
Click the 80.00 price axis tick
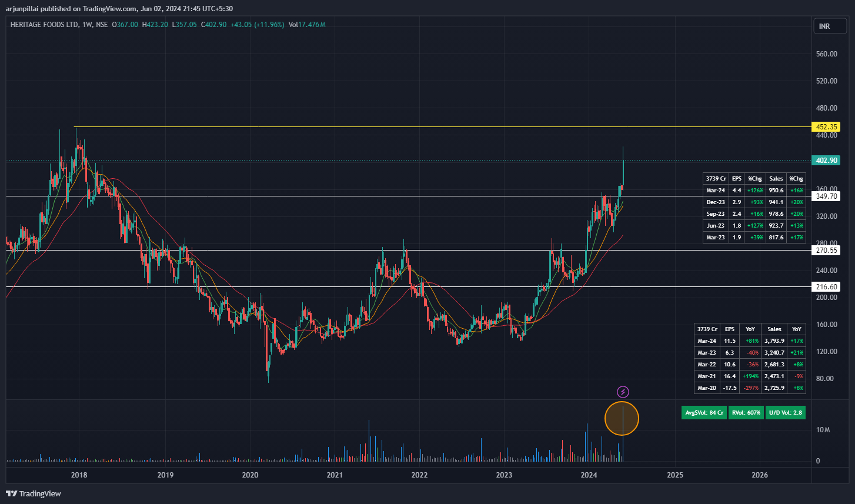(x=826, y=379)
